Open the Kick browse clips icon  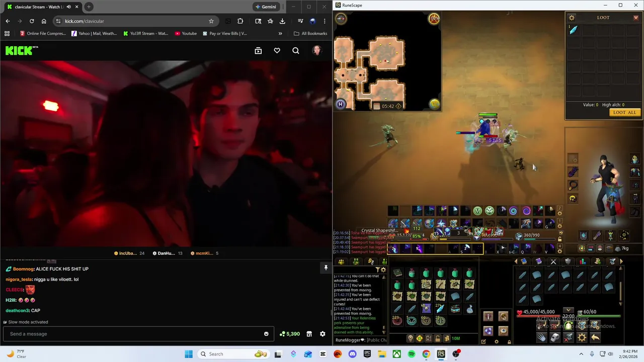pyautogui.click(x=258, y=50)
